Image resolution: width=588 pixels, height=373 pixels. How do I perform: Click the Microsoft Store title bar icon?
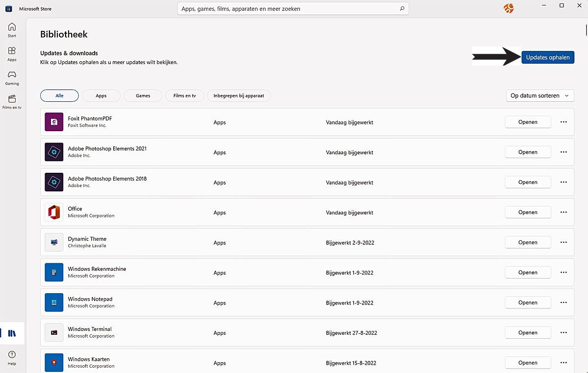click(x=9, y=9)
